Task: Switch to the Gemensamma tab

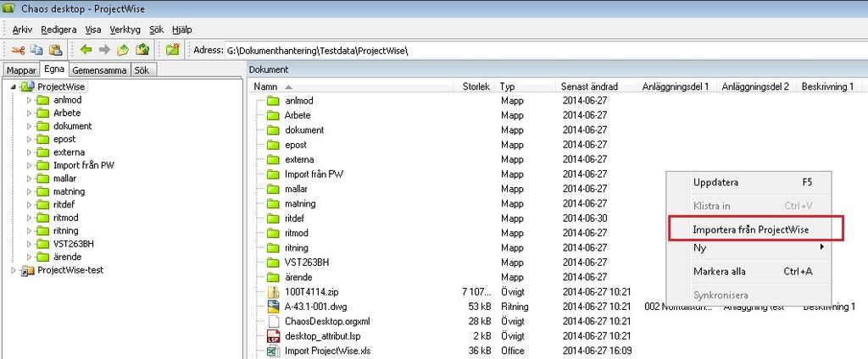Action: [x=100, y=70]
